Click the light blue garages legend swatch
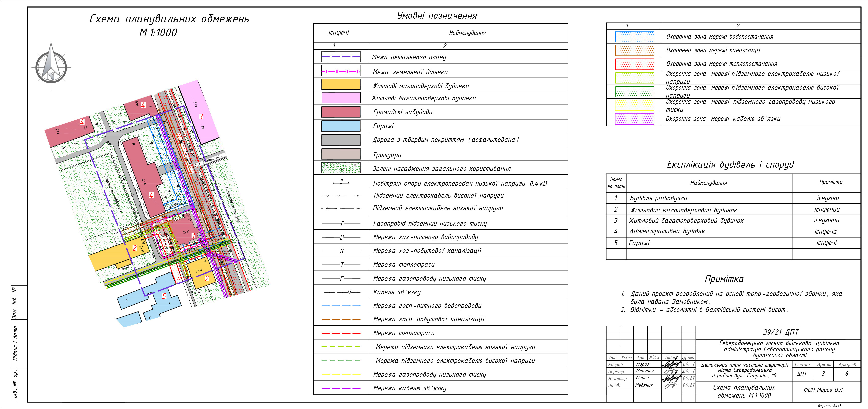868x409 pixels. pyautogui.click(x=341, y=126)
